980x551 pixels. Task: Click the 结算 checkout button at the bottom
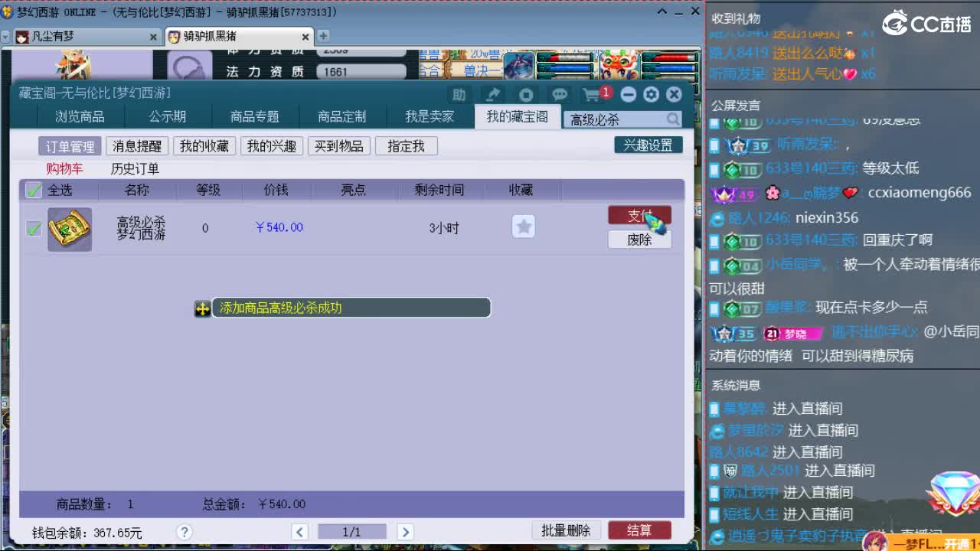pos(640,530)
